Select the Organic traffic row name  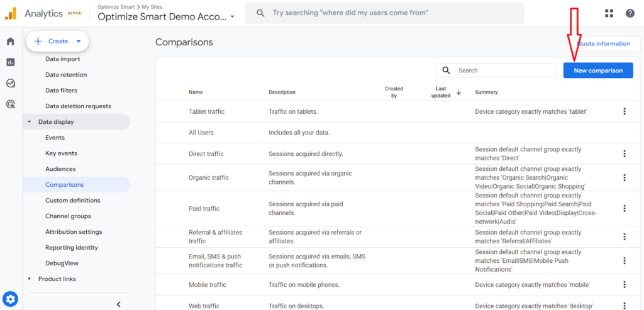[x=209, y=177]
